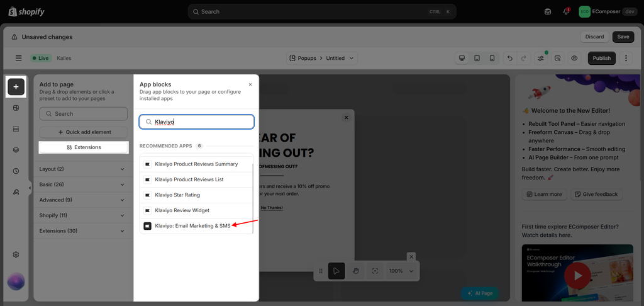
Task: Open the design paint sidebar icon
Action: pos(16,191)
